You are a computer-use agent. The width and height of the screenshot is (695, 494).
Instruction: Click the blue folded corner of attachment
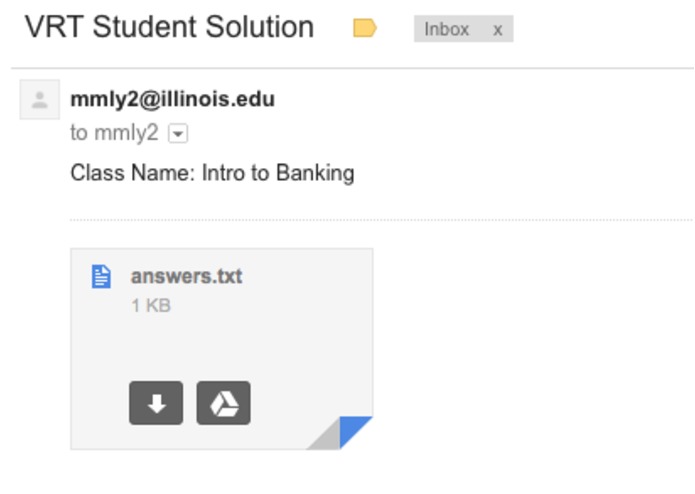pos(355,432)
